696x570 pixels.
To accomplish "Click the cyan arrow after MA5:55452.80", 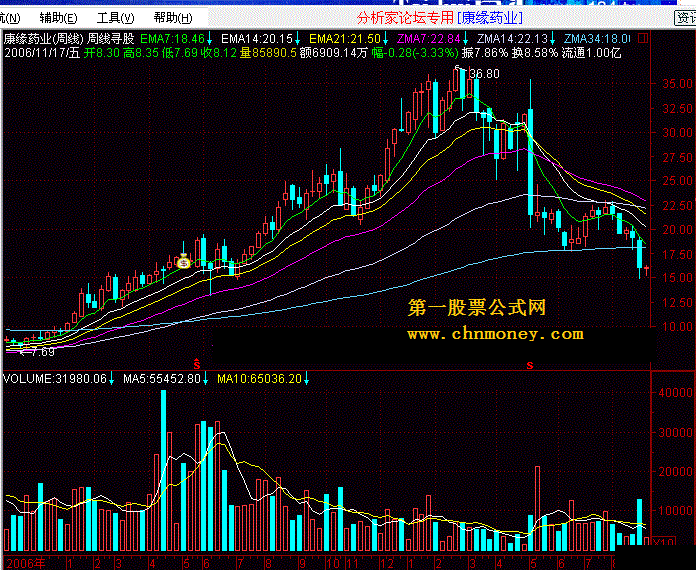I will [206, 379].
